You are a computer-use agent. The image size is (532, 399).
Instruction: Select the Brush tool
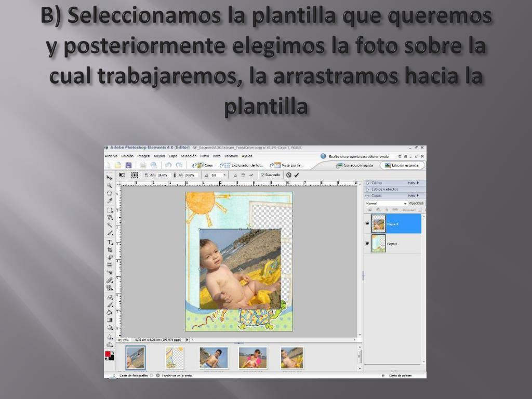pyautogui.click(x=109, y=304)
